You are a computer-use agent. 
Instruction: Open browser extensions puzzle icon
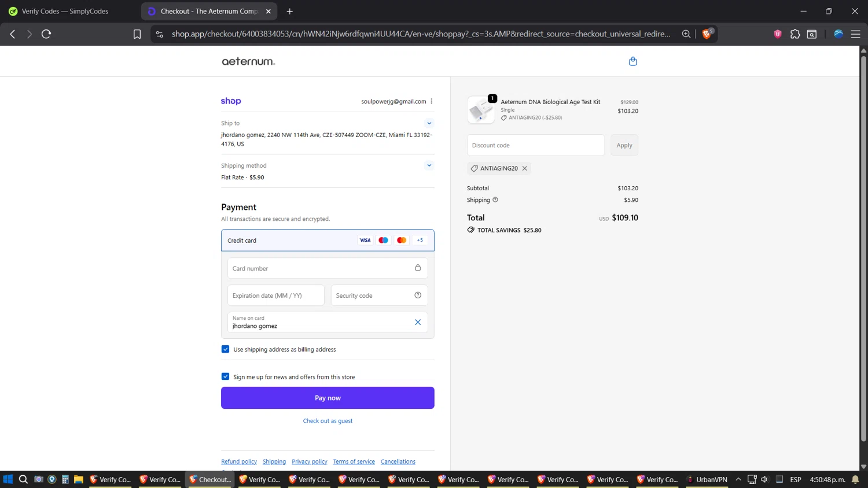[795, 34]
